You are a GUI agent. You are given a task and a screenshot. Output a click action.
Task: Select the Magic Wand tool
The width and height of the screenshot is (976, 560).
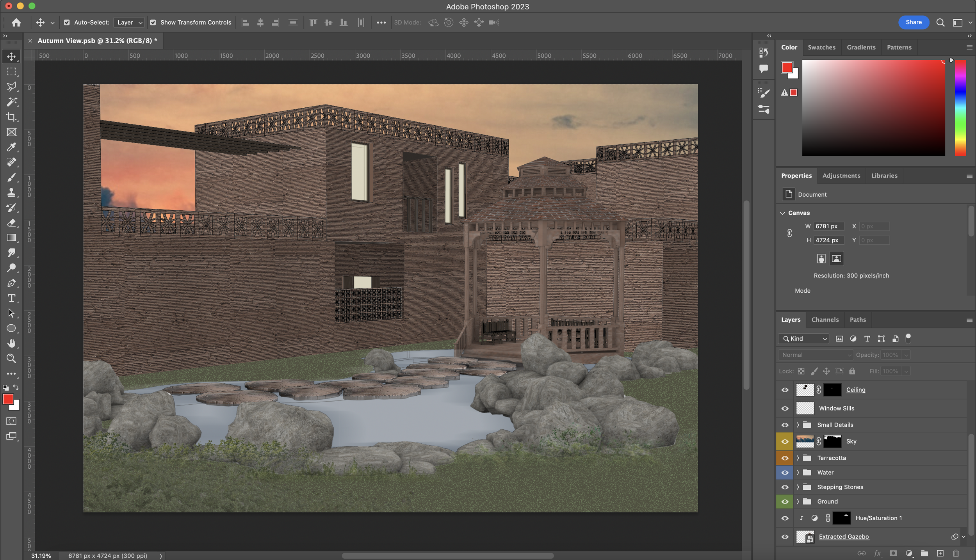(x=11, y=102)
